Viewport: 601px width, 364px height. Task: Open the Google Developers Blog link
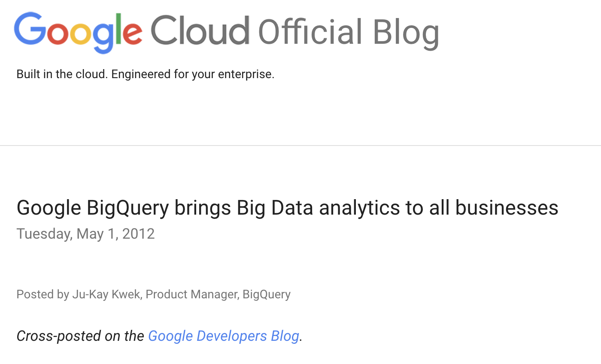(x=224, y=336)
